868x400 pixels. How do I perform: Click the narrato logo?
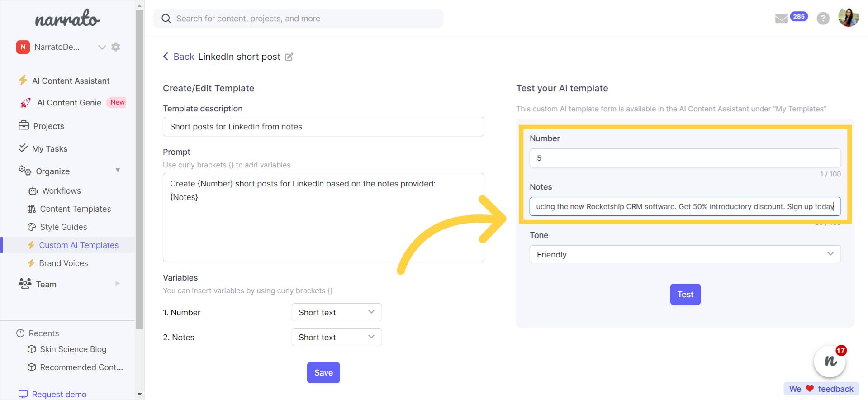pyautogui.click(x=67, y=19)
